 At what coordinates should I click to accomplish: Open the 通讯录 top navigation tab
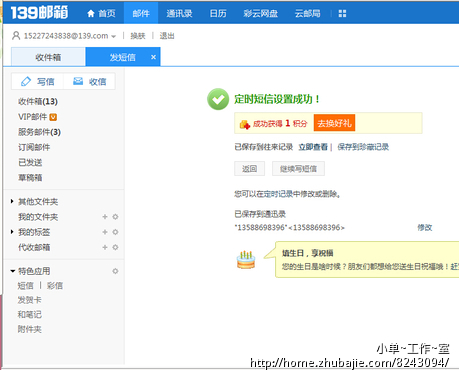[179, 13]
